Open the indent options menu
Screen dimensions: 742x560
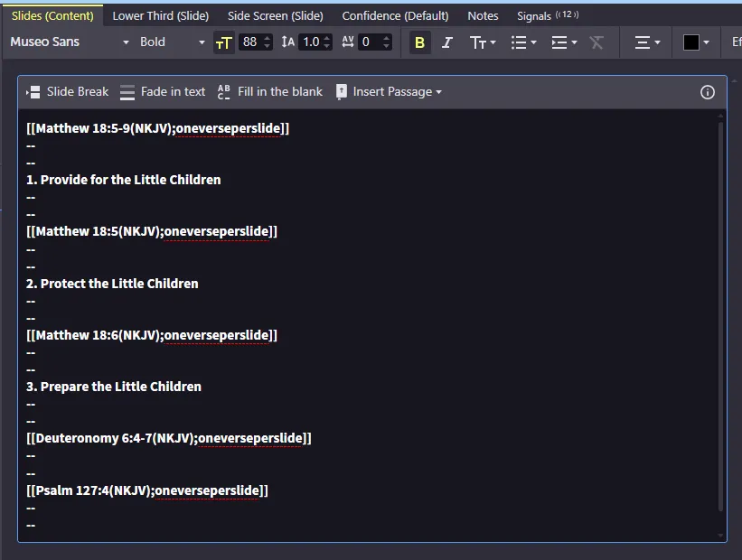pyautogui.click(x=564, y=42)
